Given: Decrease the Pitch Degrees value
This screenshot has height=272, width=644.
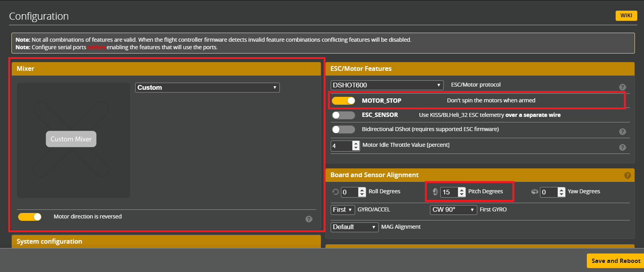Looking at the screenshot, I should point(462,194).
